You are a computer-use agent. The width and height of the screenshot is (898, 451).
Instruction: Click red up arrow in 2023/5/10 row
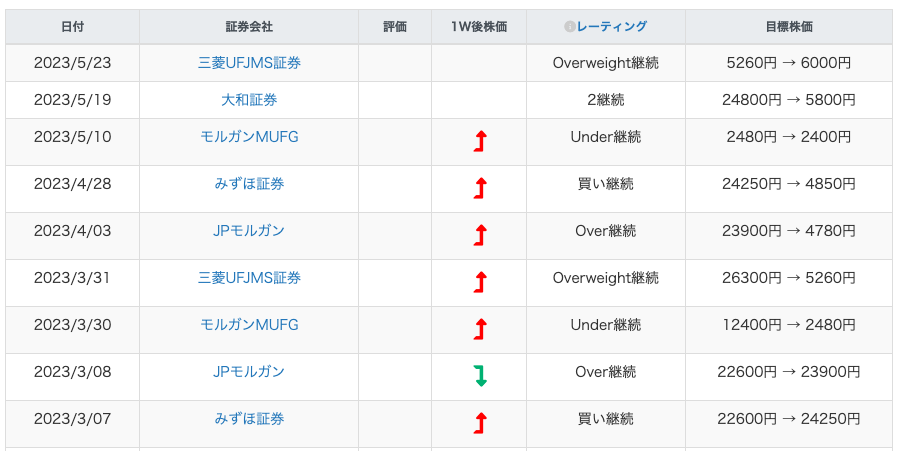tap(480, 141)
